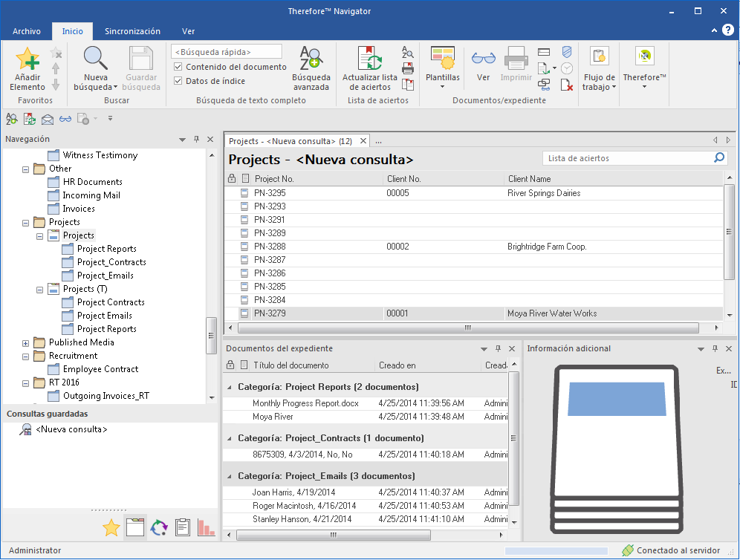Select Incoming Mail category
The image size is (740, 560).
tap(91, 195)
